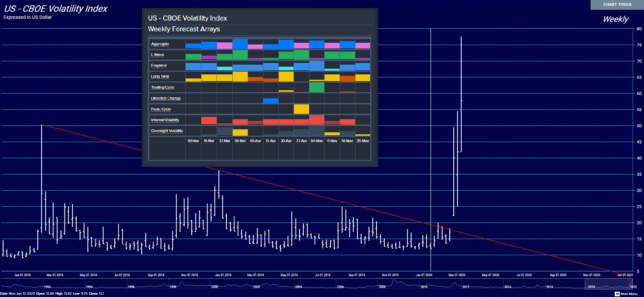Viewport: 644px width, 297px height.
Task: Click the 04-May column date label
Action: tap(317, 141)
